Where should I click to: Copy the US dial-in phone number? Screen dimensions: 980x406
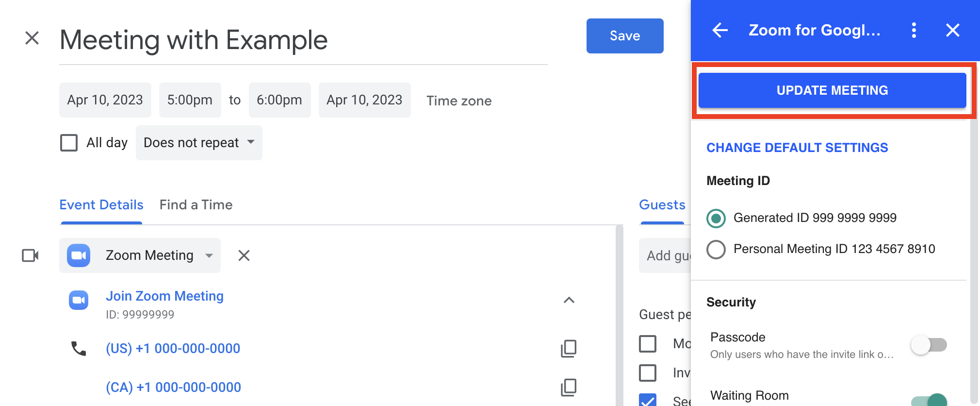click(569, 348)
